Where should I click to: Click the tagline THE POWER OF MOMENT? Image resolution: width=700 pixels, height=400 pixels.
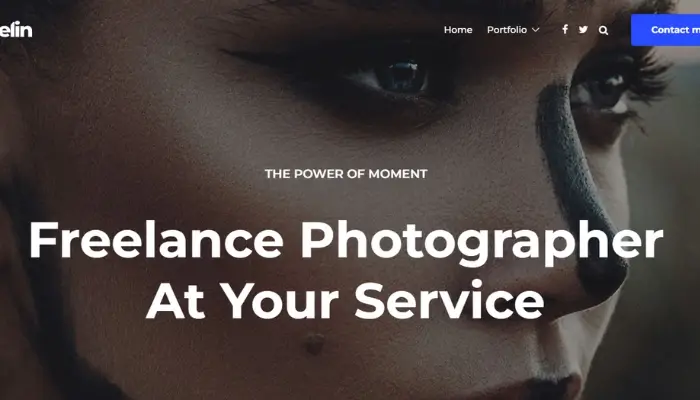click(346, 174)
